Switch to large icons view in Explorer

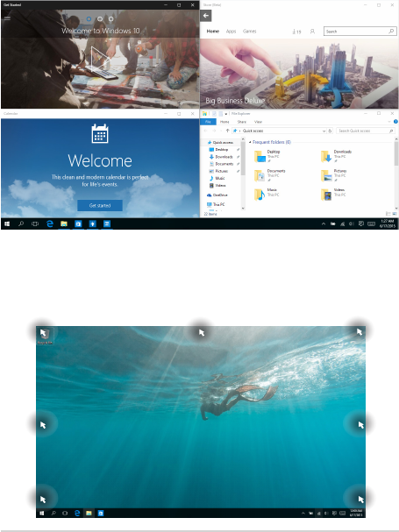pyautogui.click(x=395, y=214)
